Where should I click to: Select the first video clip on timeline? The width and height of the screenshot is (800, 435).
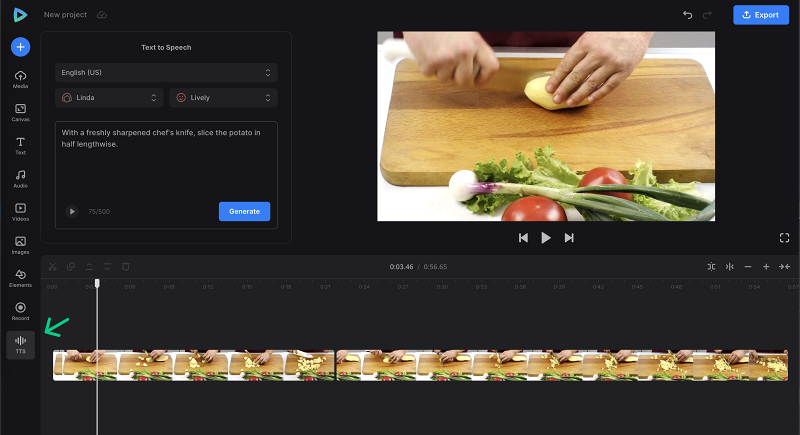point(194,365)
